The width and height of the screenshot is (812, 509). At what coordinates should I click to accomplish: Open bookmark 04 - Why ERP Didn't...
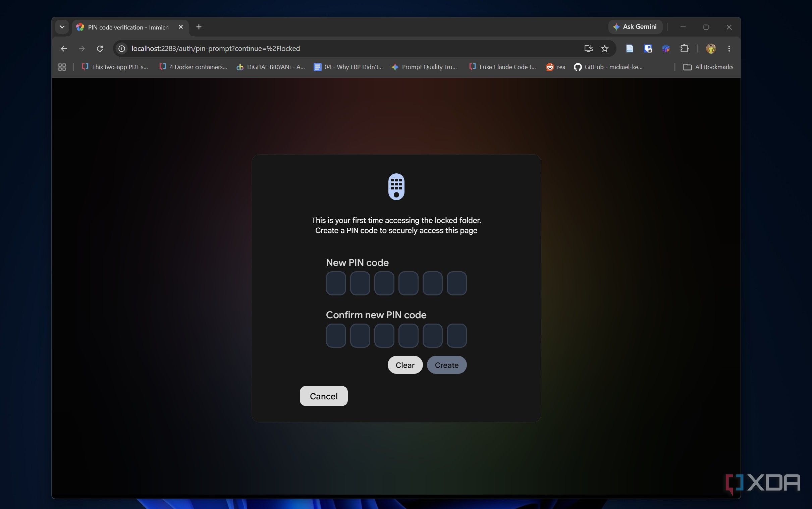click(x=348, y=67)
